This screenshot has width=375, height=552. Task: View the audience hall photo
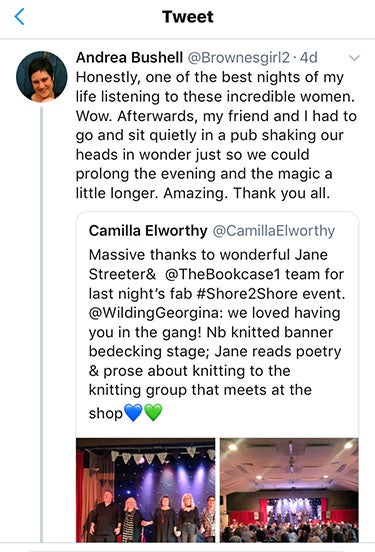(x=289, y=490)
